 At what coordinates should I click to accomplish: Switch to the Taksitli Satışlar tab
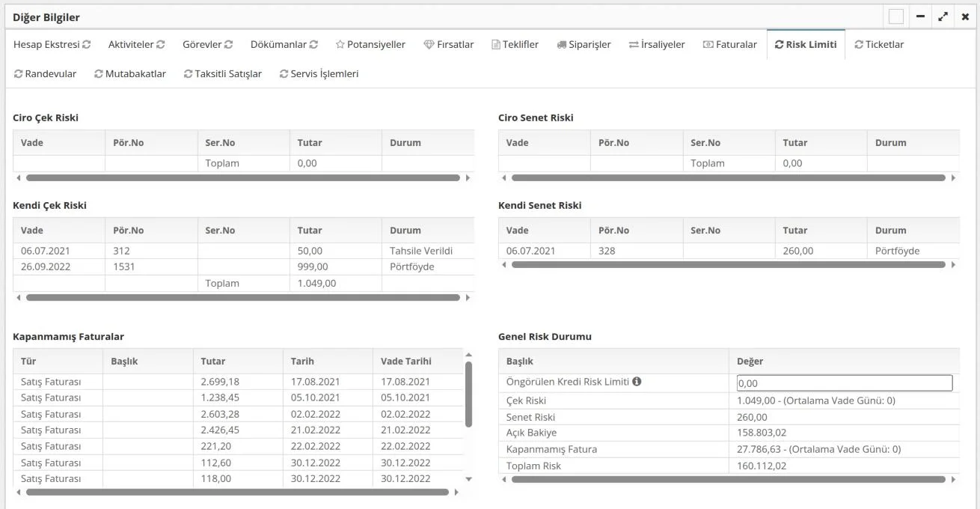223,74
